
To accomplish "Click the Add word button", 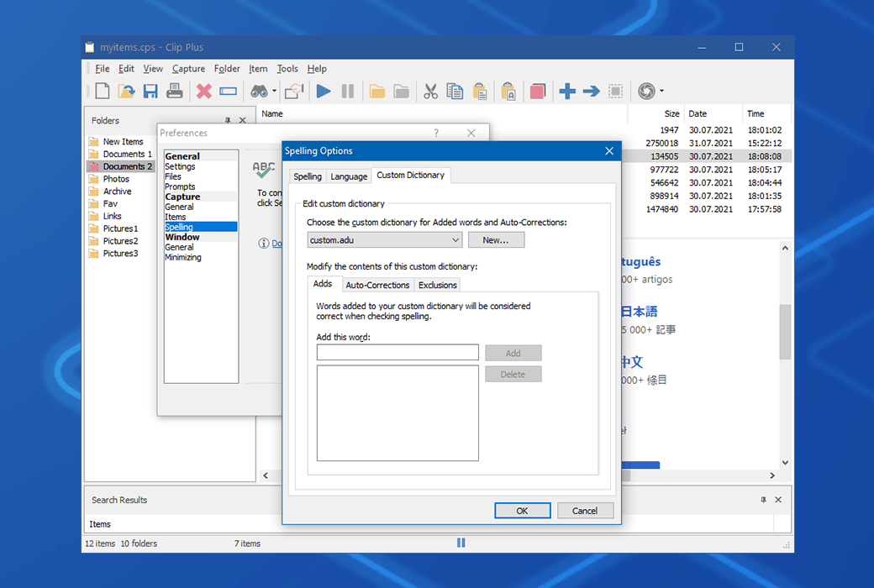I will point(513,353).
